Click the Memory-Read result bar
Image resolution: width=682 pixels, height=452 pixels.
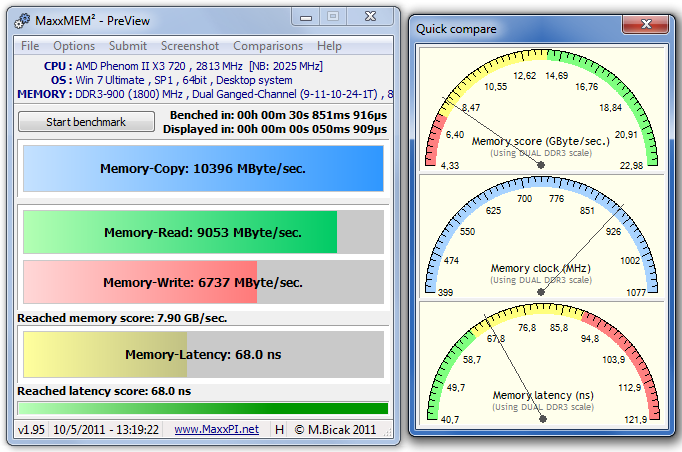click(203, 232)
